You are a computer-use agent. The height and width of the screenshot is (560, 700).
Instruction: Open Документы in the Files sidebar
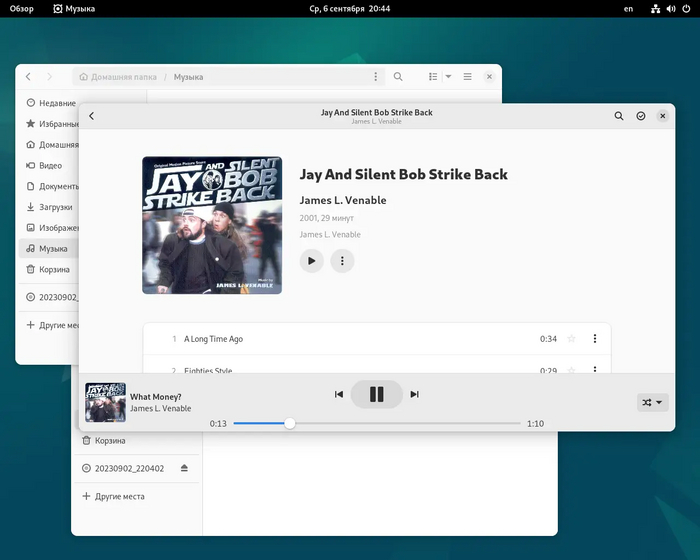[51, 186]
